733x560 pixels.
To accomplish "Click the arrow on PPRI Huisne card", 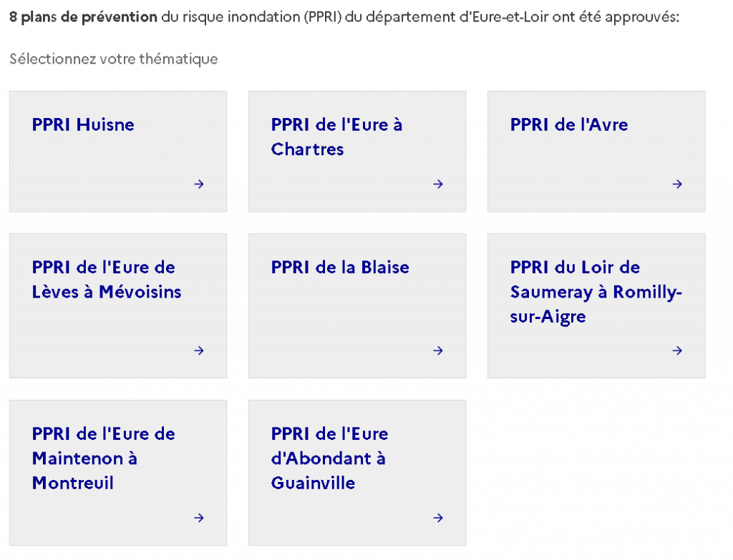I will point(199,184).
